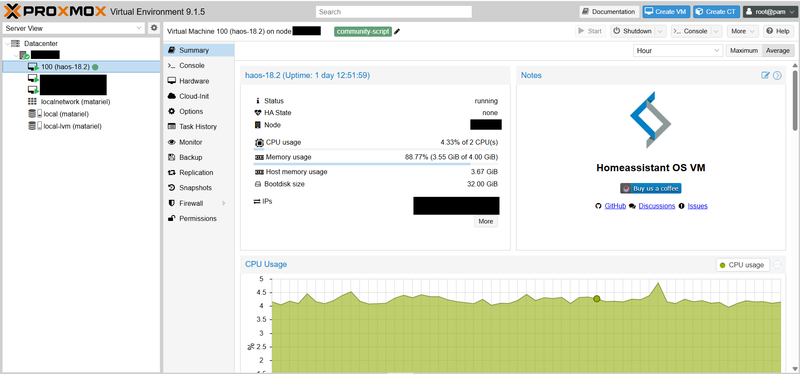
Task: Switch graph to Average values
Action: [778, 51]
